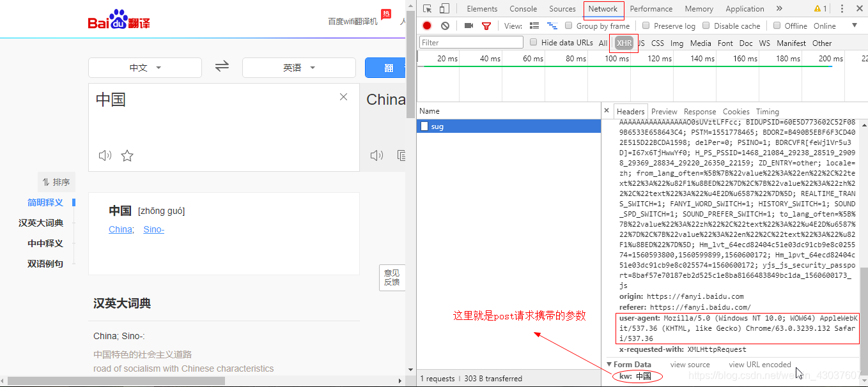Open the Elements tab
The height and width of the screenshot is (387, 868).
[x=482, y=9]
